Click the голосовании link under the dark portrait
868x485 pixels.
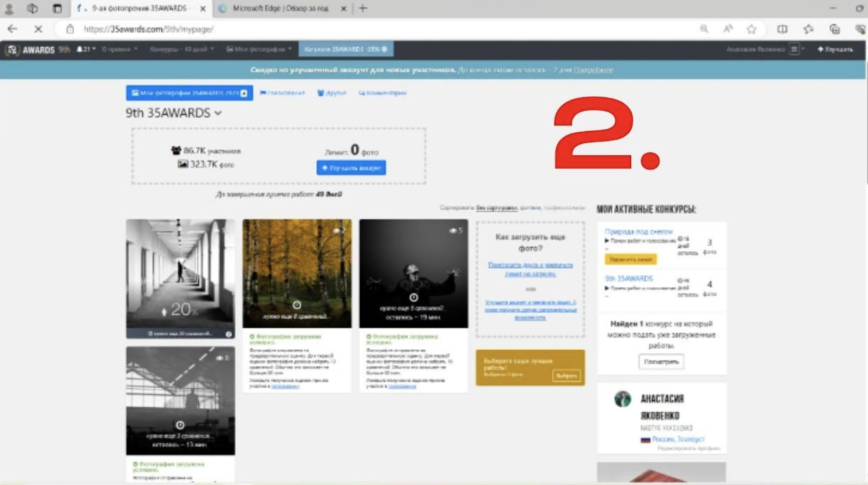click(402, 386)
